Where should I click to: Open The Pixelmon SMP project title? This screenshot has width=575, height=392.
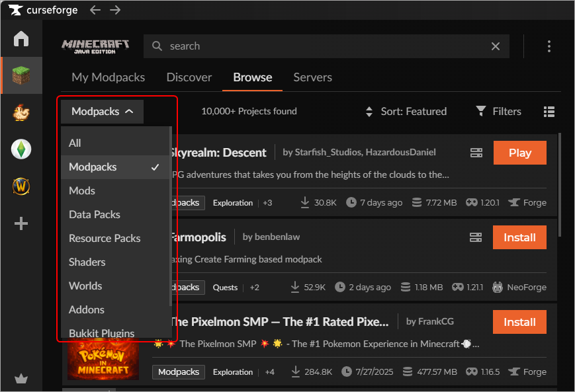280,322
